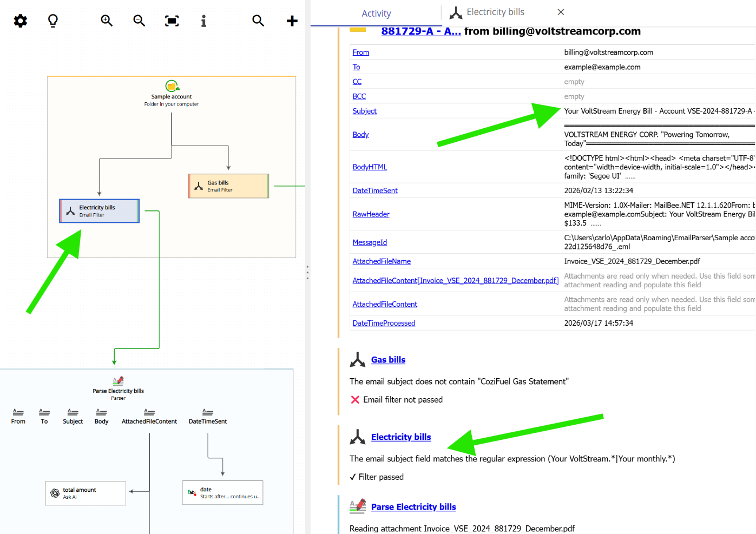
Task: Select the Parse Electricity bills parser node
Action: coord(118,387)
